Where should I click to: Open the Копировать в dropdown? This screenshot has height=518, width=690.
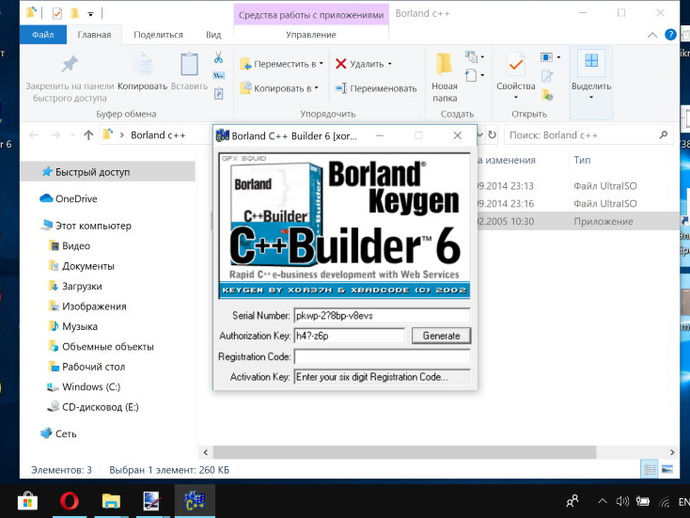279,88
